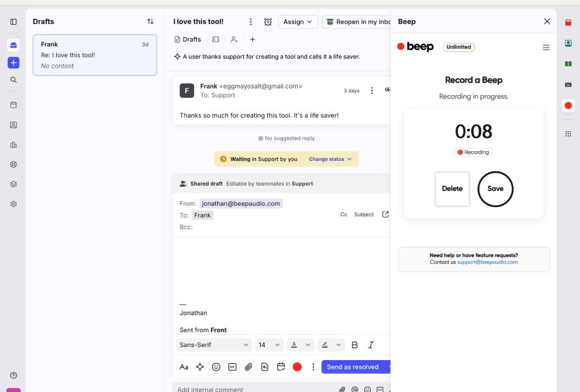Click Reopen in my inbox button
The height and width of the screenshot is (392, 580).
[356, 21]
